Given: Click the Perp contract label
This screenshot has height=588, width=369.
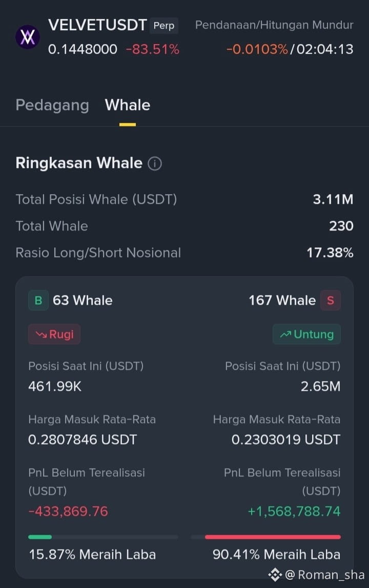Looking at the screenshot, I should tap(164, 26).
